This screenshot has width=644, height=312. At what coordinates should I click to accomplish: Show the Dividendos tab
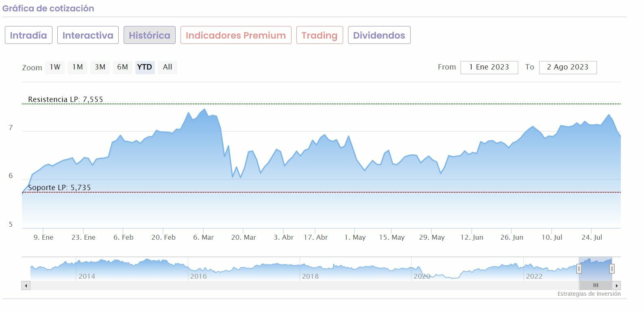[x=379, y=35]
